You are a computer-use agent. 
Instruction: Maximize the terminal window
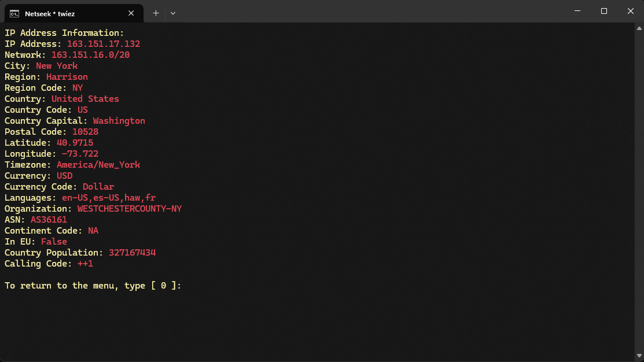pyautogui.click(x=603, y=11)
